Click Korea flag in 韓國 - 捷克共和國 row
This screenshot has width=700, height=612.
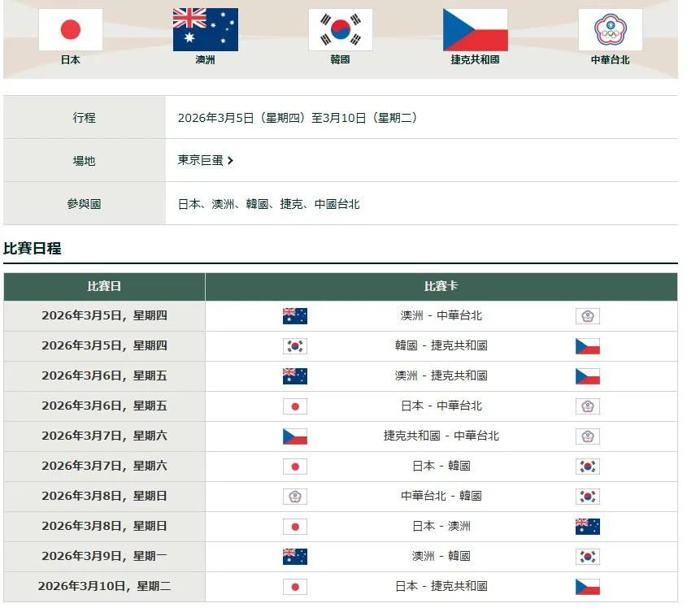(295, 346)
